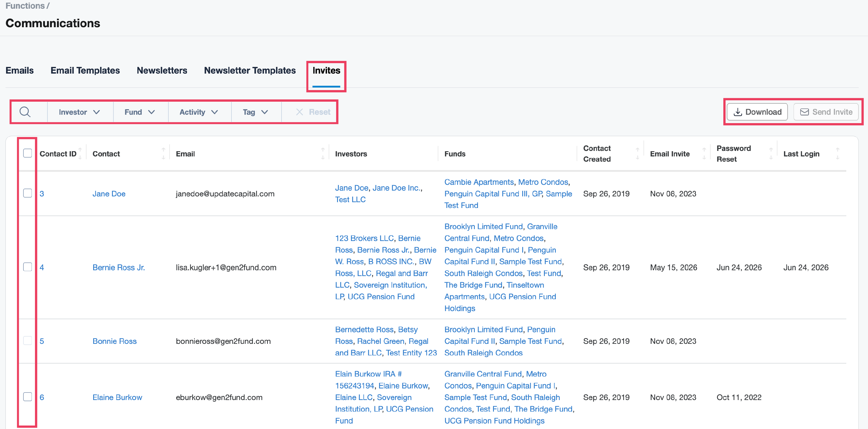868x429 pixels.
Task: Click the May 15, 2026 email invite date
Action: (674, 267)
